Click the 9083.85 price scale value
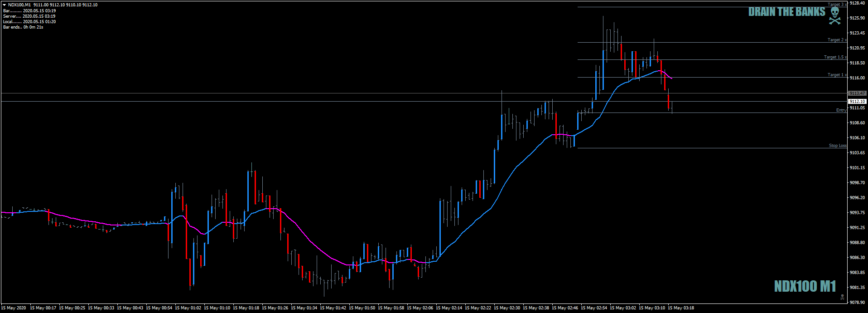 pyautogui.click(x=858, y=272)
